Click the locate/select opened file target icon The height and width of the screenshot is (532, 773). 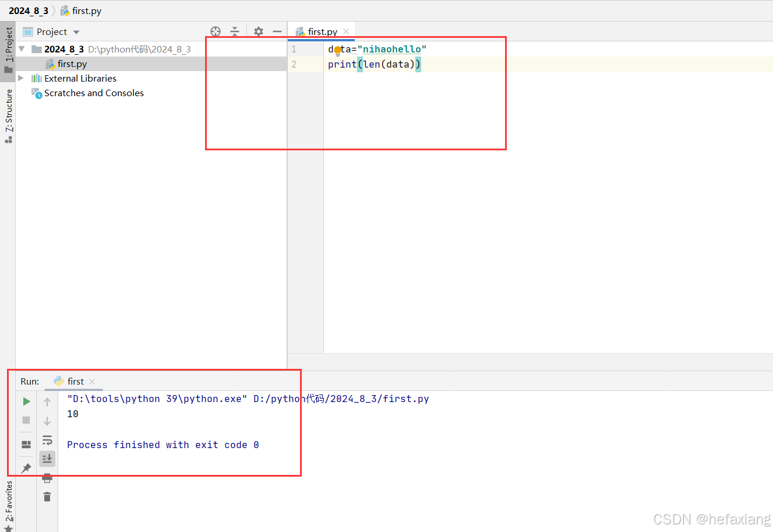(x=216, y=31)
